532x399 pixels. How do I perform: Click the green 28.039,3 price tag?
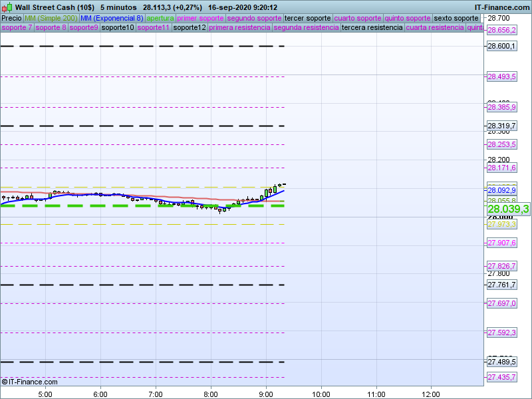508,209
